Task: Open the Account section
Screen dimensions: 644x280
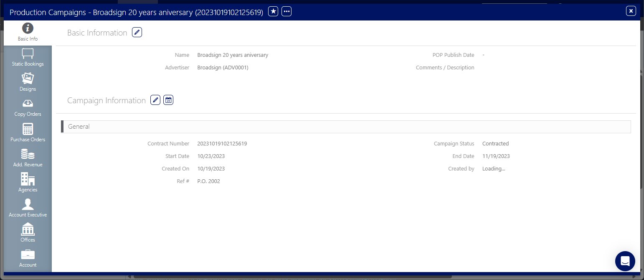Action: [x=28, y=259]
